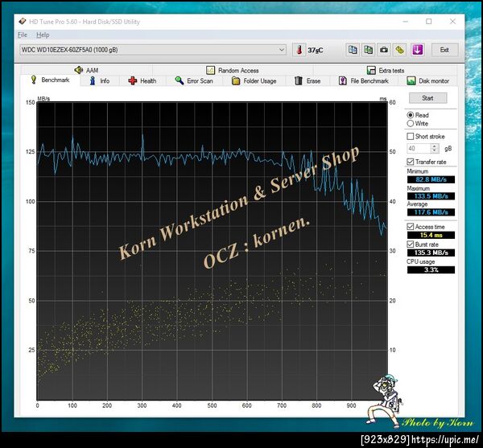
Task: Switch to the Random Access tab
Action: 233,70
